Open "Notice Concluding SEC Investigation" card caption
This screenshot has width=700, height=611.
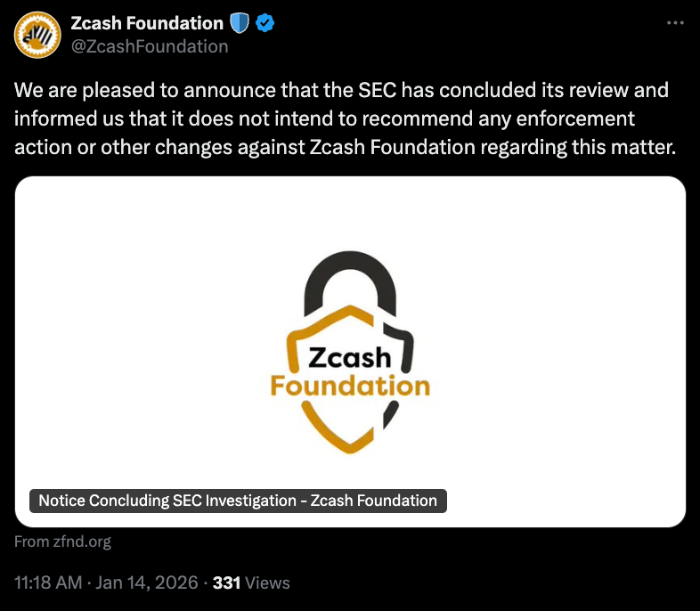(x=238, y=501)
